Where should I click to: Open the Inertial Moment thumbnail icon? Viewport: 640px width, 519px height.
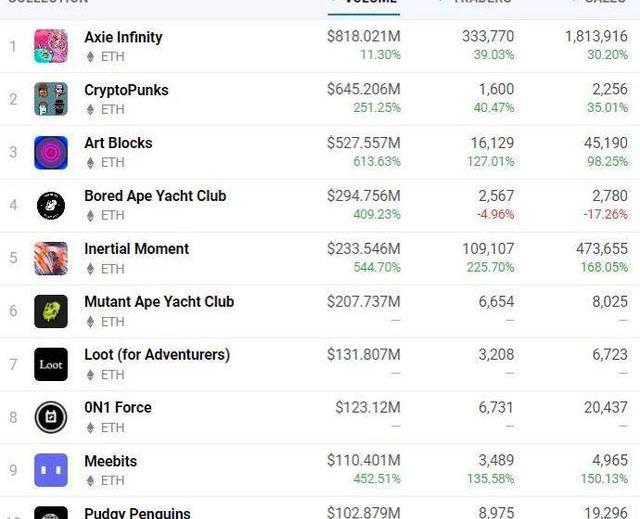[x=51, y=258]
